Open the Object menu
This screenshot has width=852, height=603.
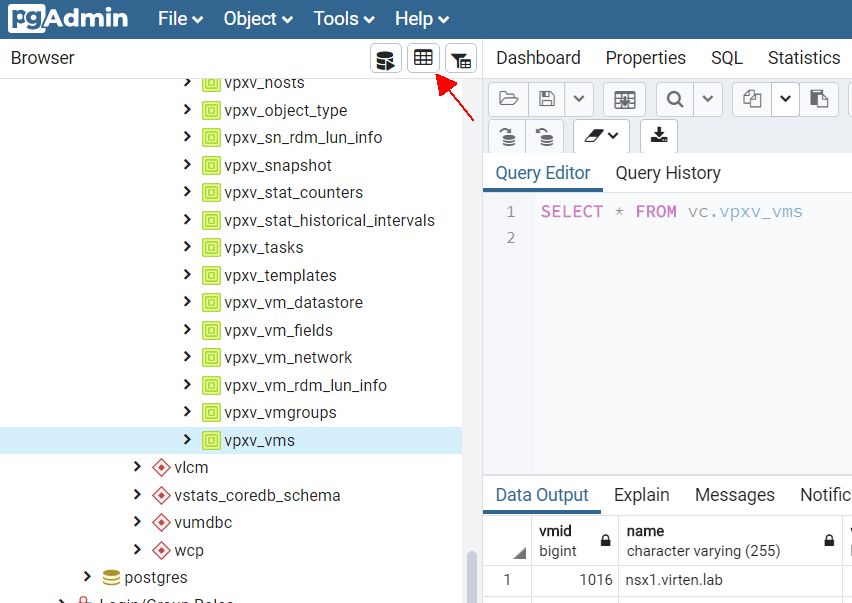tap(258, 19)
